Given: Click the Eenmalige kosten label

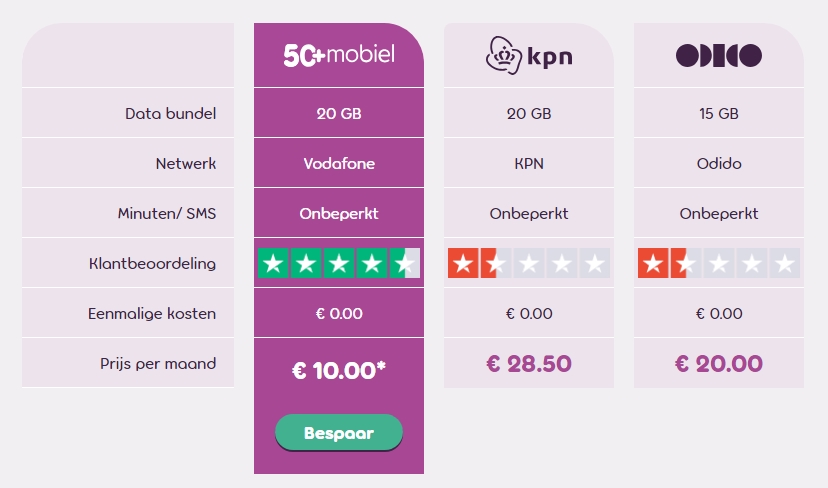Looking at the screenshot, I should (x=152, y=314).
